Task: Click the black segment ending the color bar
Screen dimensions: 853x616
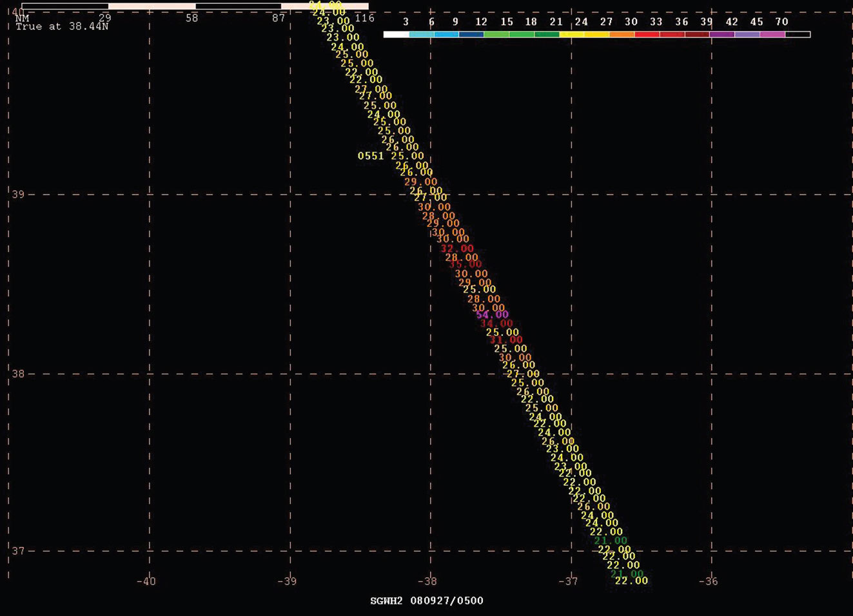Action: click(798, 34)
